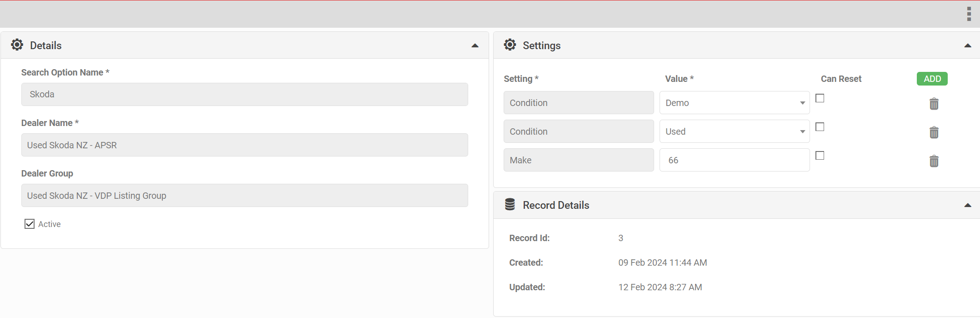This screenshot has width=980, height=318.
Task: Collapse the Record Details panel
Action: point(968,205)
